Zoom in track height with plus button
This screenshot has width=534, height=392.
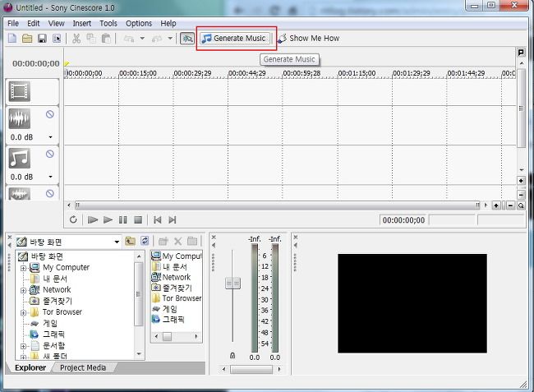click(521, 181)
